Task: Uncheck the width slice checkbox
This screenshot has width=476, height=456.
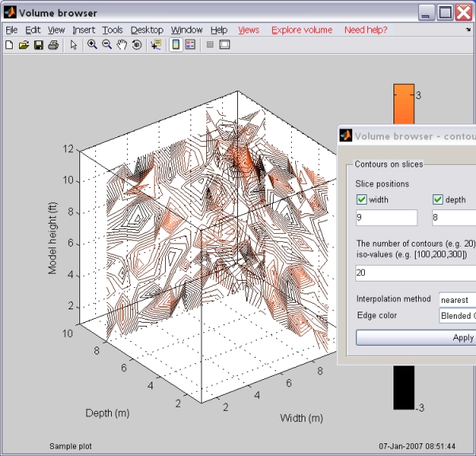Action: pyautogui.click(x=361, y=200)
